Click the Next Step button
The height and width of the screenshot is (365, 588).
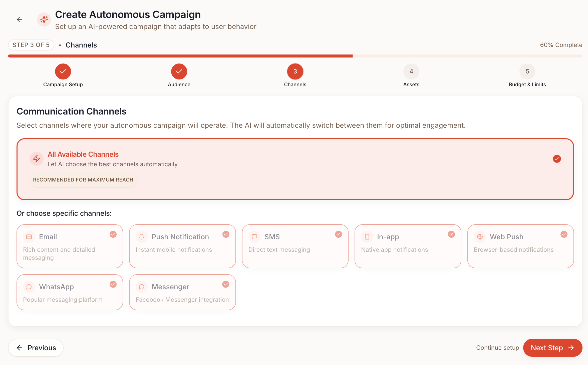552,348
